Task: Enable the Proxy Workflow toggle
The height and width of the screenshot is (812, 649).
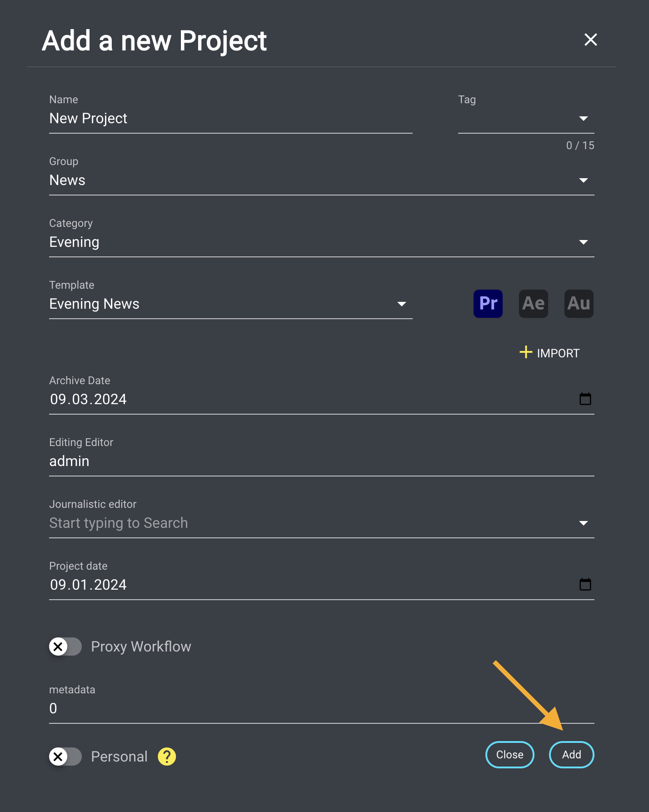Action: pos(65,647)
